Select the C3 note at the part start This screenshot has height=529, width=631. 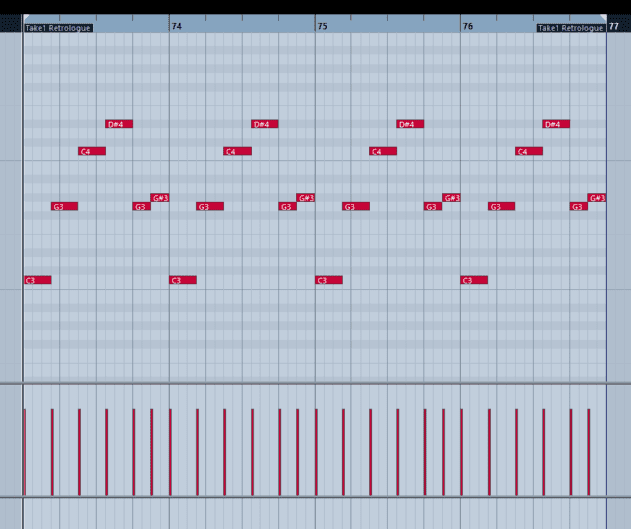point(38,280)
